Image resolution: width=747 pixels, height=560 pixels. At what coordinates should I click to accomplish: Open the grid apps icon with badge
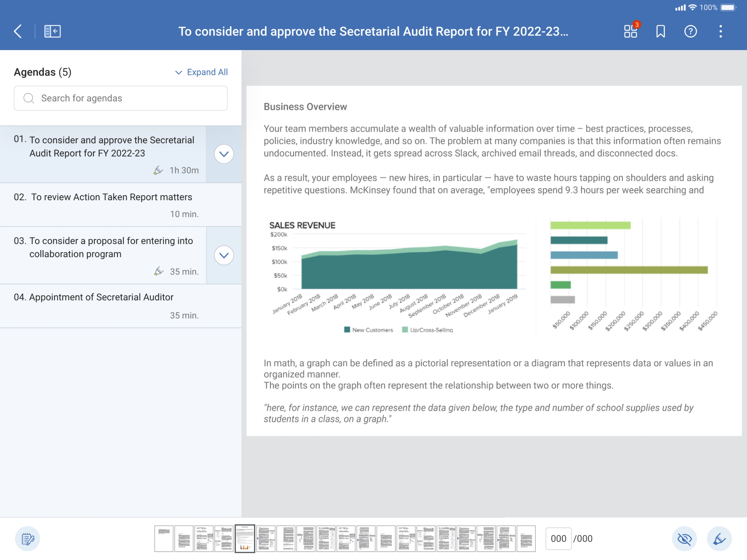[630, 31]
